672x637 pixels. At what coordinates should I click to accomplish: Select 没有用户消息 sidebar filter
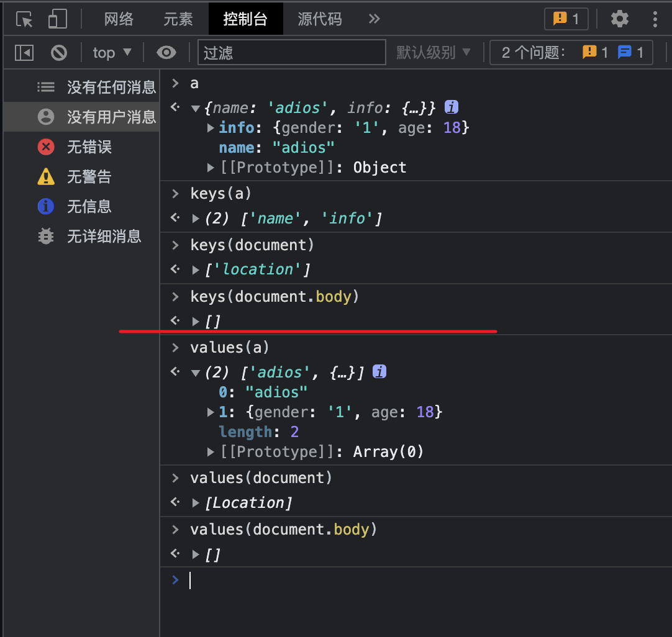81,117
